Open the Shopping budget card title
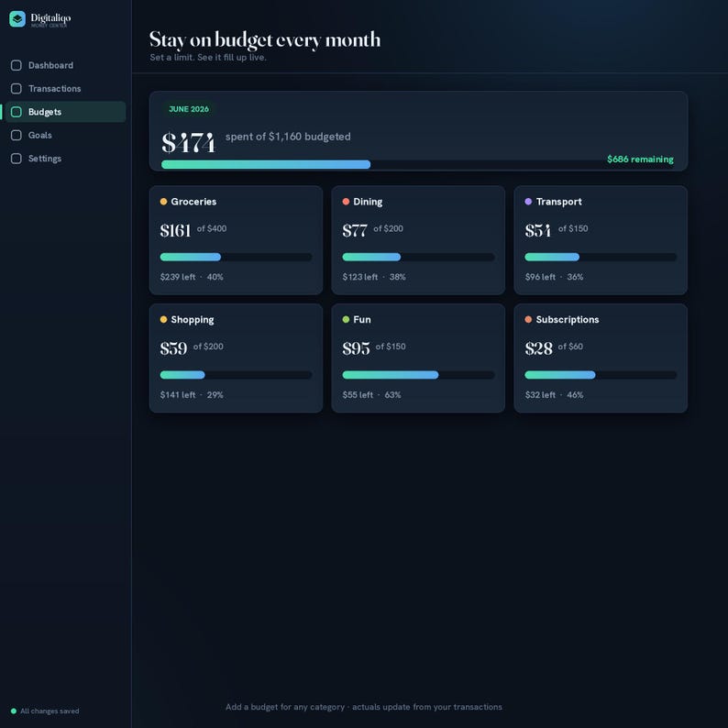The width and height of the screenshot is (728, 728). pyautogui.click(x=193, y=319)
